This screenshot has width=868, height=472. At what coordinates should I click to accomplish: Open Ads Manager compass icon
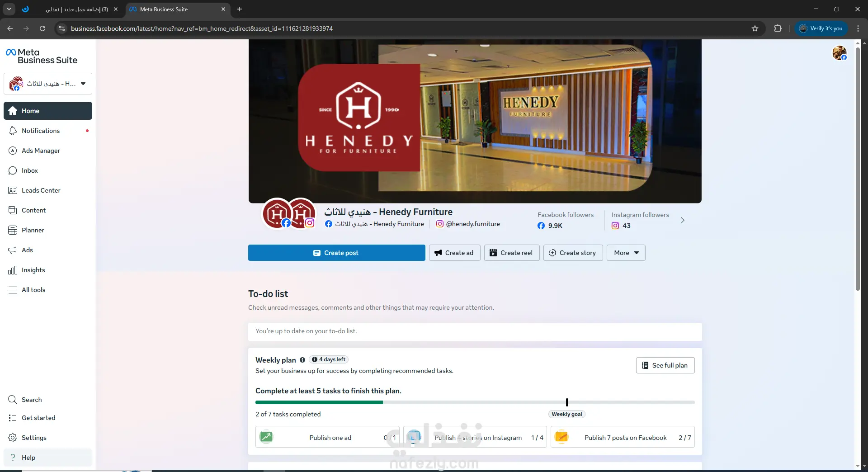[x=13, y=151]
